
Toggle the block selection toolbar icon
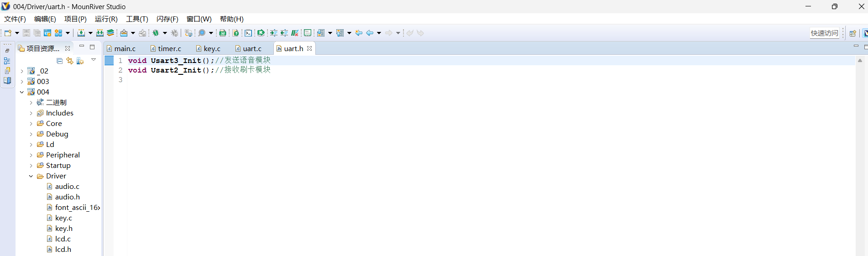click(308, 33)
